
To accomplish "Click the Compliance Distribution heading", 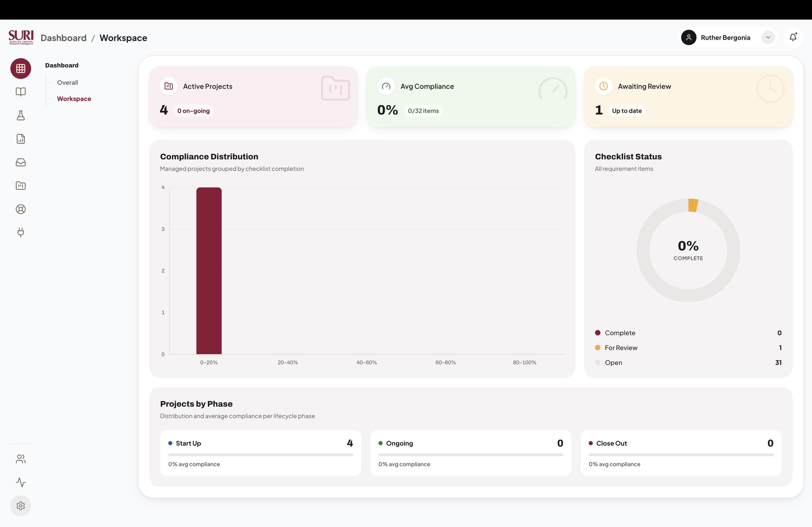I will (209, 156).
